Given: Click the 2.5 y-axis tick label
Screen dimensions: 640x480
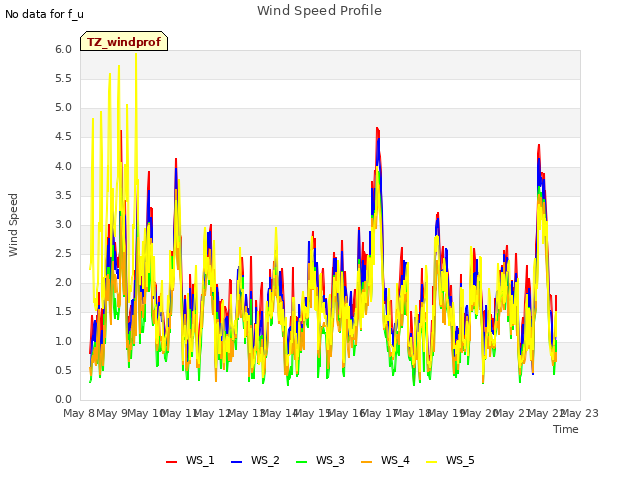Looking at the screenshot, I should [63, 254].
